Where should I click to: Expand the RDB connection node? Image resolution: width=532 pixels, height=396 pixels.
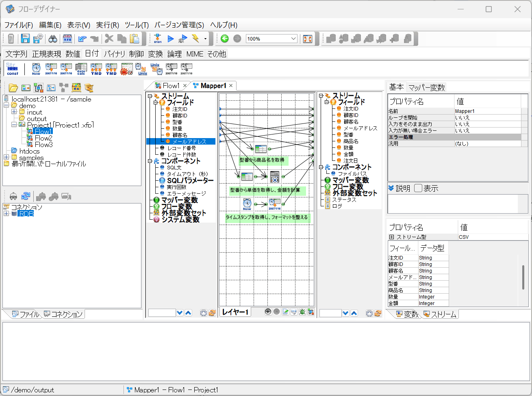[x=6, y=214]
